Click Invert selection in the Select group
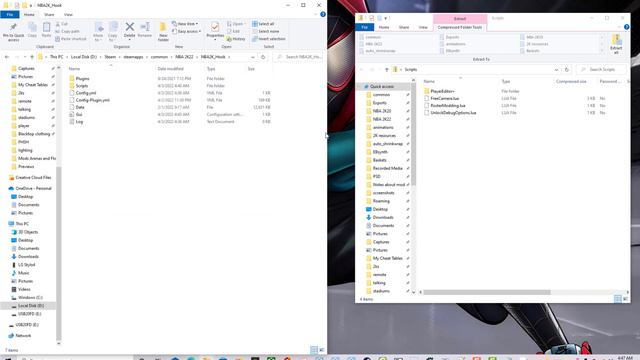This screenshot has width=640, height=360. (x=269, y=39)
